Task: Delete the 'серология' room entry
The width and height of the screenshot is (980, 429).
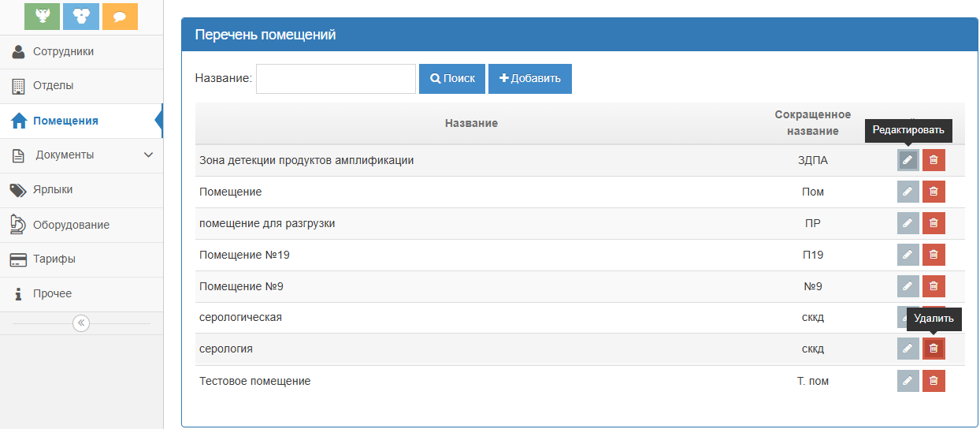Action: pyautogui.click(x=934, y=349)
